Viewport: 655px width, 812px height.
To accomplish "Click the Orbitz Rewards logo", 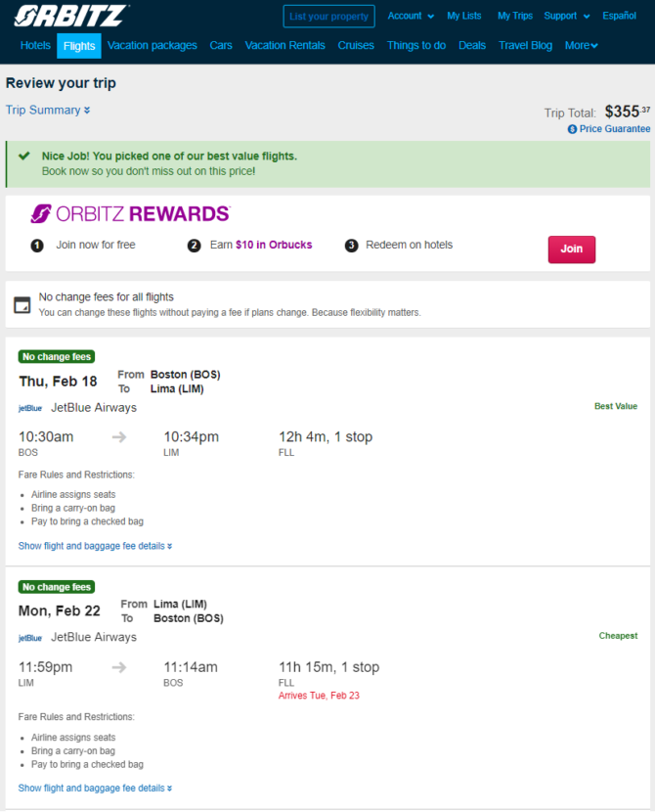I will click(x=130, y=213).
